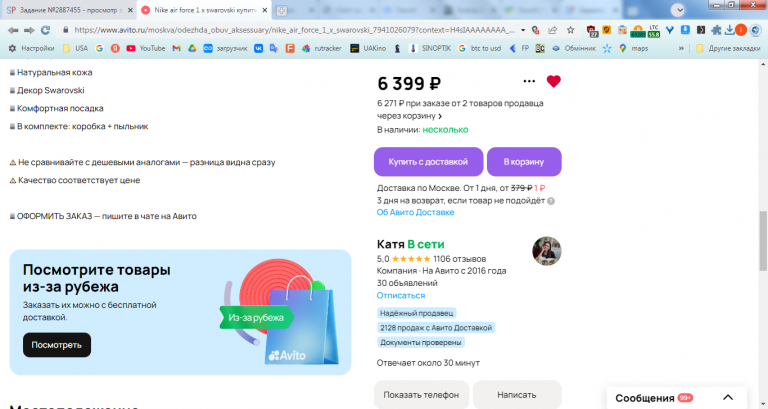Open the Gmail bookmark icon

click(x=176, y=48)
